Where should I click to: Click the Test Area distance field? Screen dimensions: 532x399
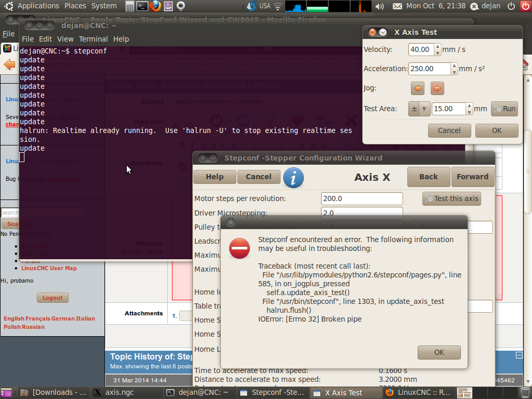click(448, 109)
